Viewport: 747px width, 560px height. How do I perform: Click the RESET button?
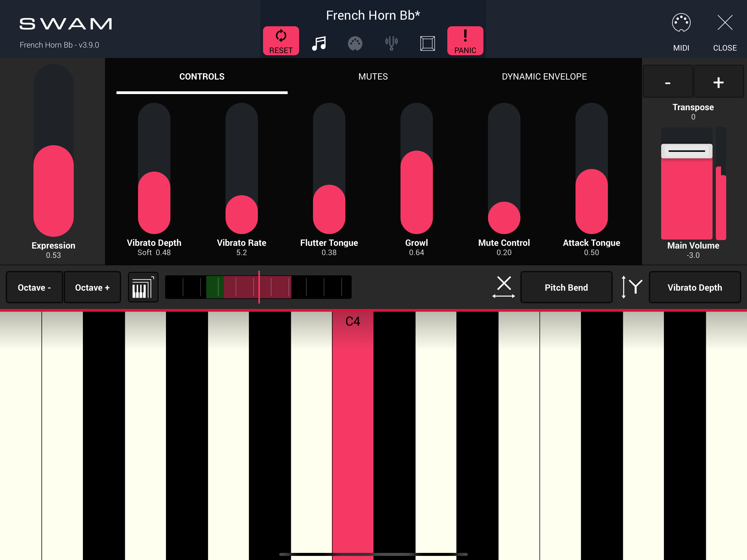click(x=281, y=40)
